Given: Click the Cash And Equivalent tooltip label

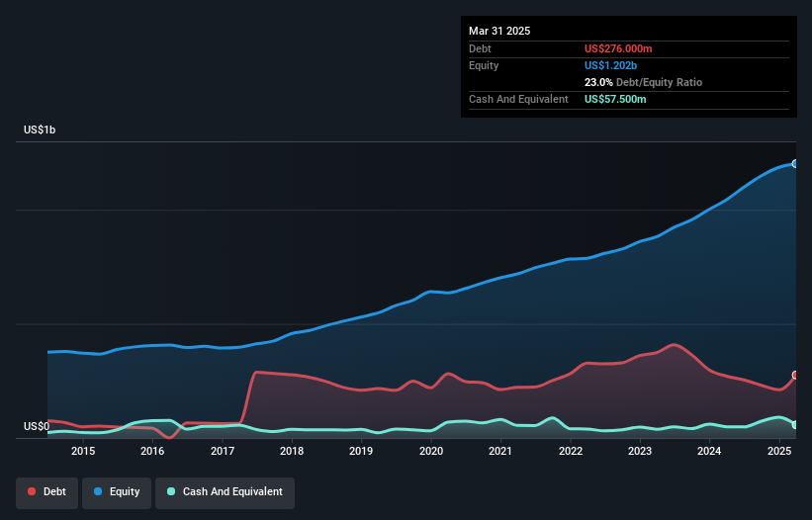Looking at the screenshot, I should pos(518,99).
